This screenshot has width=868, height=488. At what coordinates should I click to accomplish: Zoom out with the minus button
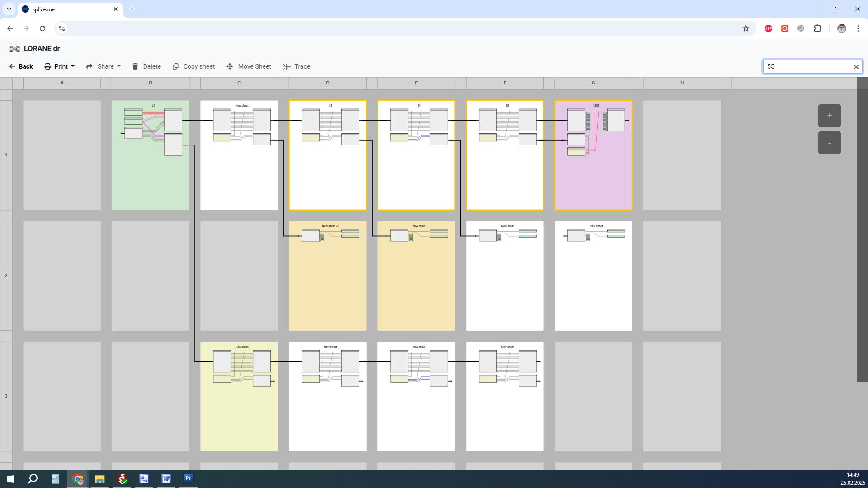(829, 143)
